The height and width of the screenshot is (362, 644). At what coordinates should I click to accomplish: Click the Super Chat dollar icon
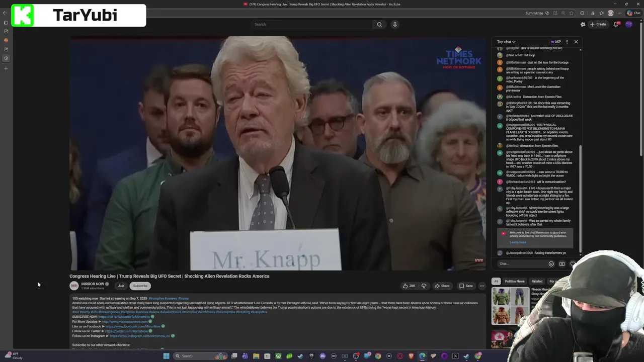[562, 263]
